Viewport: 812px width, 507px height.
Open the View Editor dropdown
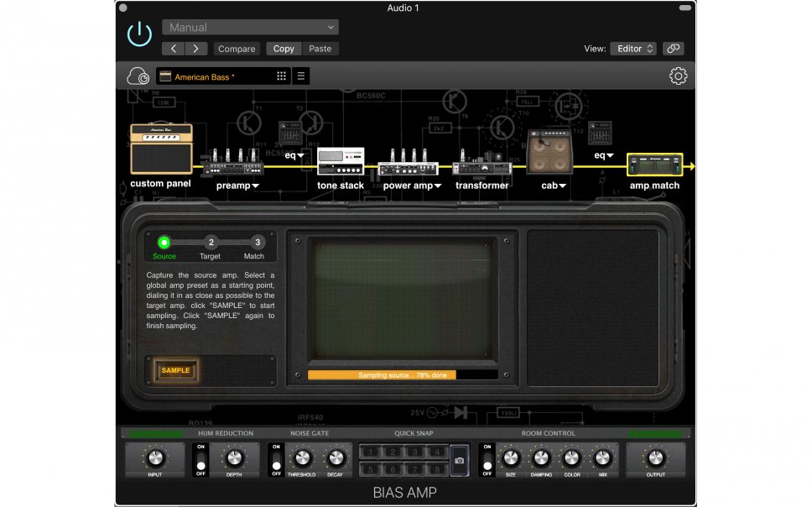coord(632,49)
